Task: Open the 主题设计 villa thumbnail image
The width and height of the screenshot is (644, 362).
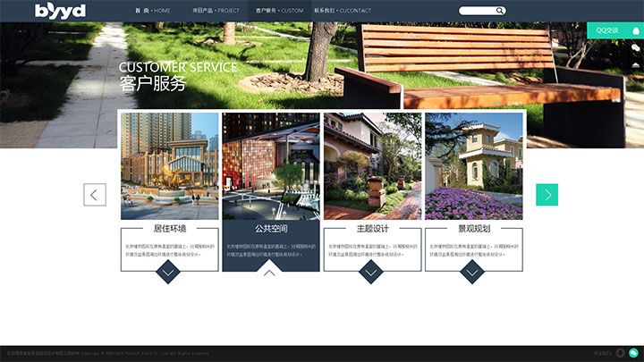Action: (x=372, y=166)
